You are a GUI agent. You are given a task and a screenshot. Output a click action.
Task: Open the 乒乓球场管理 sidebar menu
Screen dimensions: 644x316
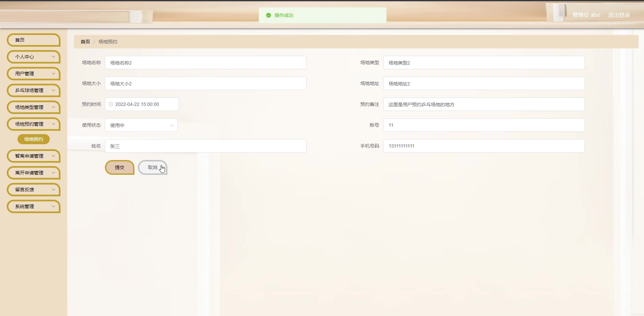tap(34, 90)
